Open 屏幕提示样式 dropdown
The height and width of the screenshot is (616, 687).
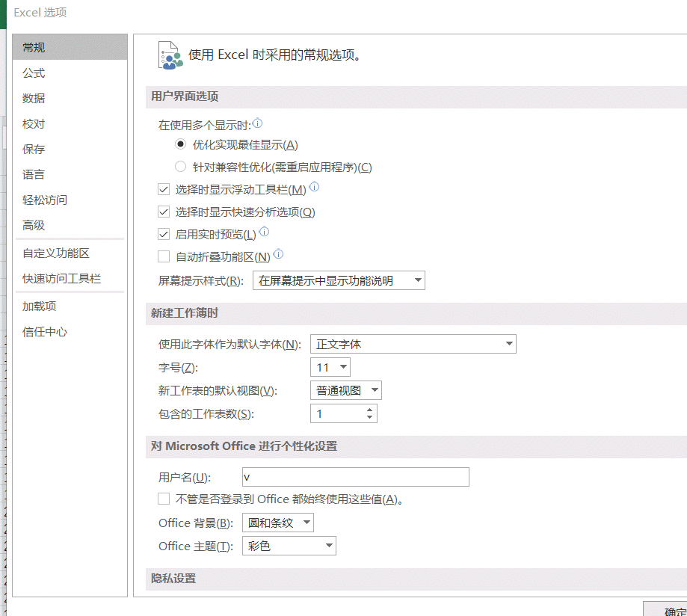point(339,280)
